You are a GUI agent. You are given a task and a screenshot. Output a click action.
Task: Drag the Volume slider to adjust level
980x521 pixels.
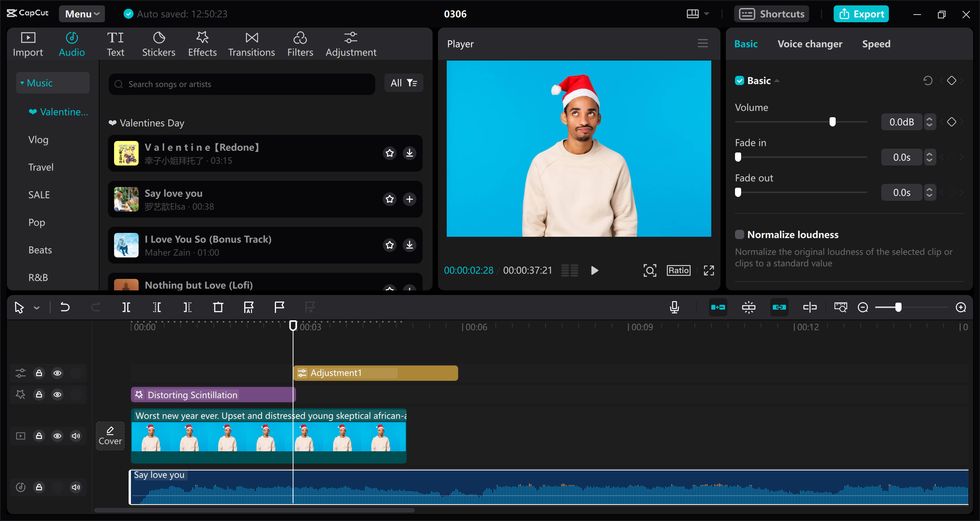[833, 122]
